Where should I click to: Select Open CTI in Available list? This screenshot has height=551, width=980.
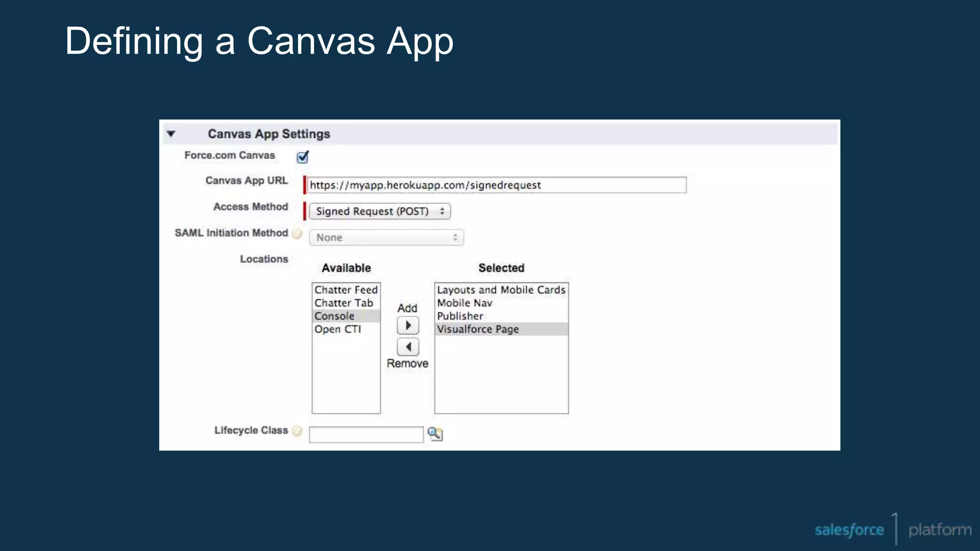[x=346, y=329]
